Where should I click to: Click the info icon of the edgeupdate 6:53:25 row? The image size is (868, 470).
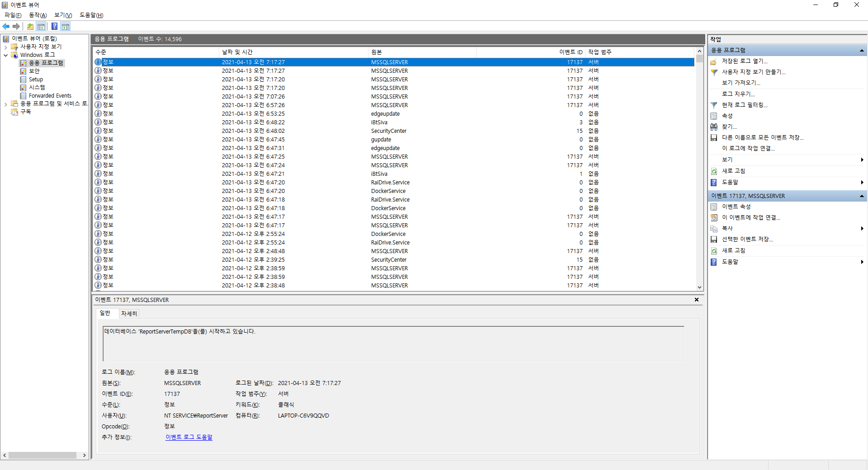point(98,114)
